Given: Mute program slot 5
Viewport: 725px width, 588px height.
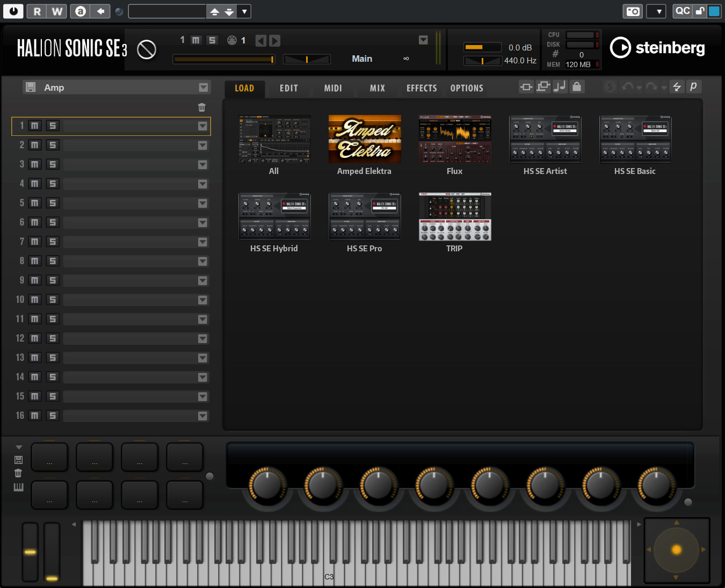Looking at the screenshot, I should point(35,203).
